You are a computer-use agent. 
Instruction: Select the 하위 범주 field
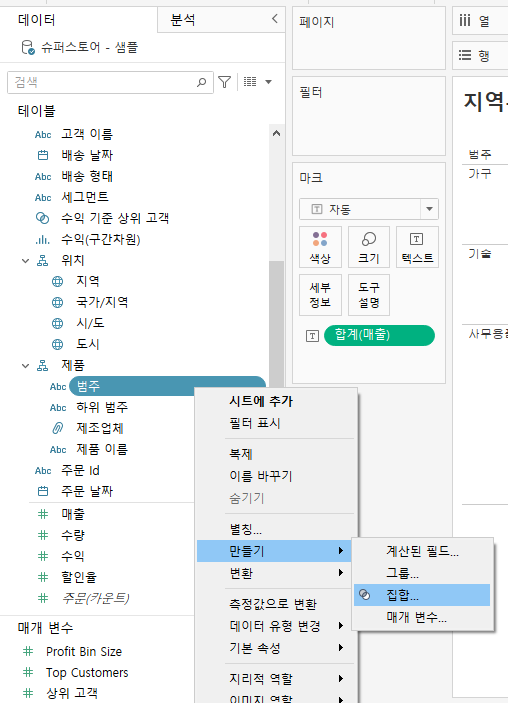point(102,407)
